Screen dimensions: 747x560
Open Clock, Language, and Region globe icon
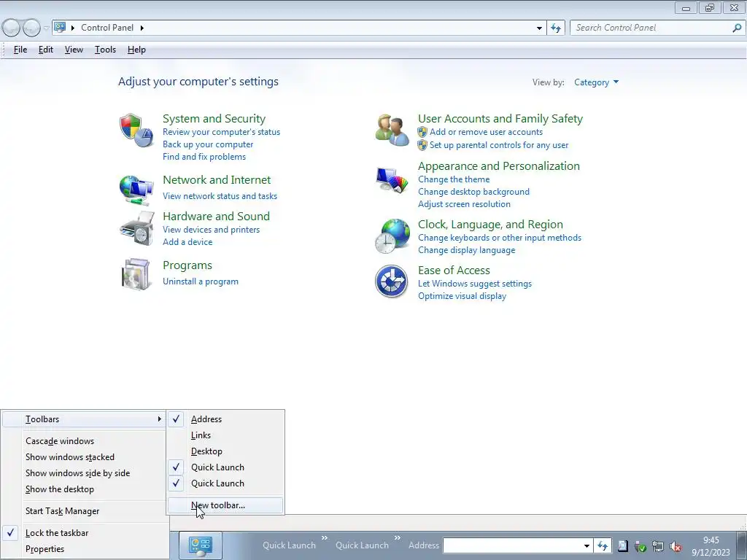tap(392, 236)
